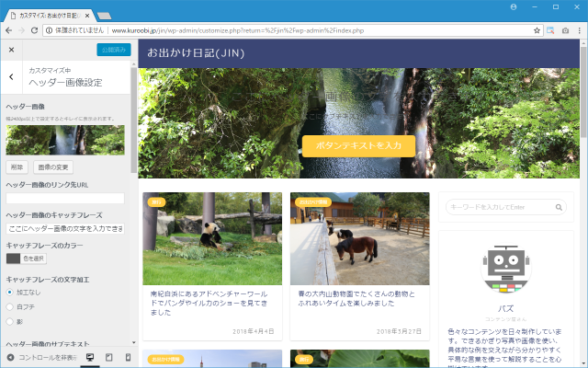Open the 春の大内山動物園 post title
Screen dimensions: 588x368
(356, 298)
